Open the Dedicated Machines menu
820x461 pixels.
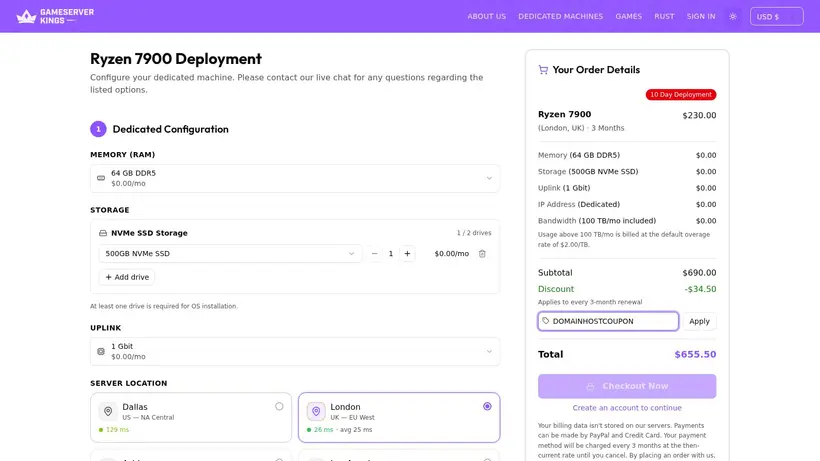pyautogui.click(x=561, y=16)
